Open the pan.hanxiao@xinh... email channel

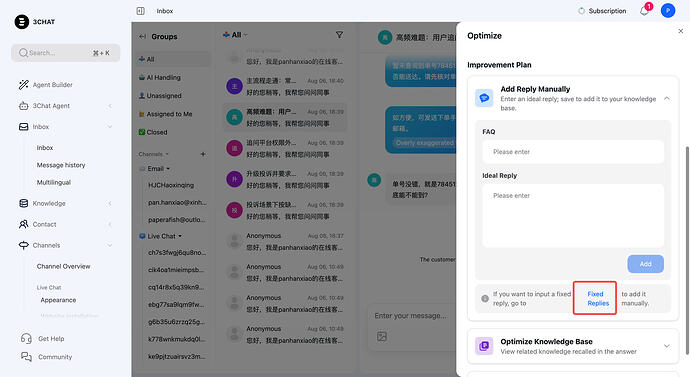pos(177,202)
